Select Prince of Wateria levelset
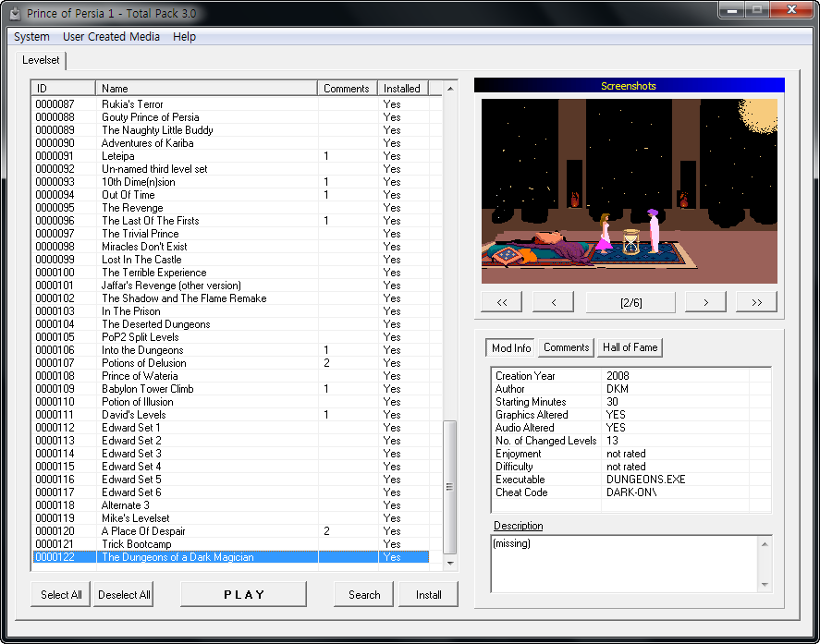Viewport: 820px width, 644px height. (230, 376)
